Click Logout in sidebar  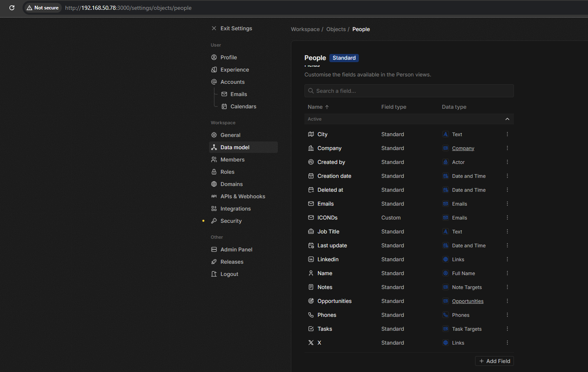pos(243,274)
